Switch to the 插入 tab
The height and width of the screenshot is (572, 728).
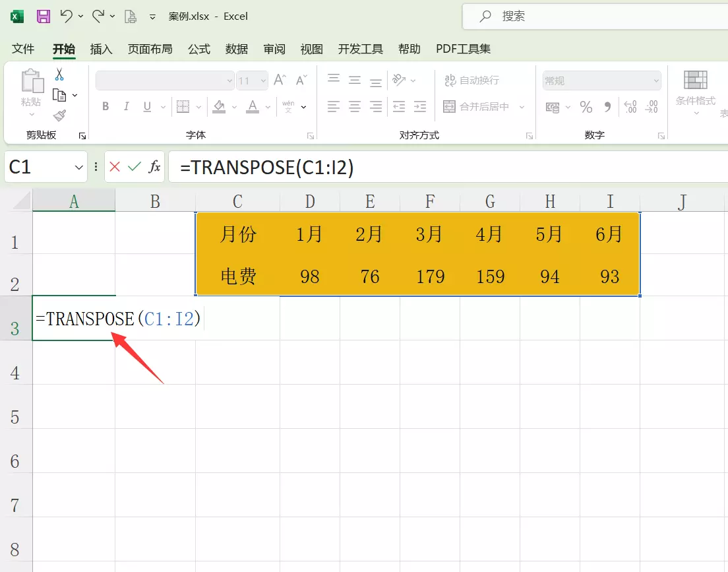[101, 49]
